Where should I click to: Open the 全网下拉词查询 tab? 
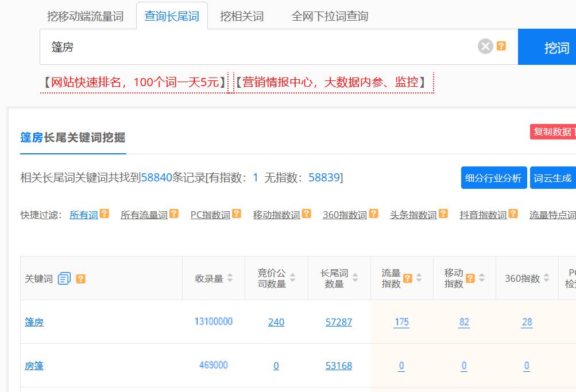[x=330, y=16]
